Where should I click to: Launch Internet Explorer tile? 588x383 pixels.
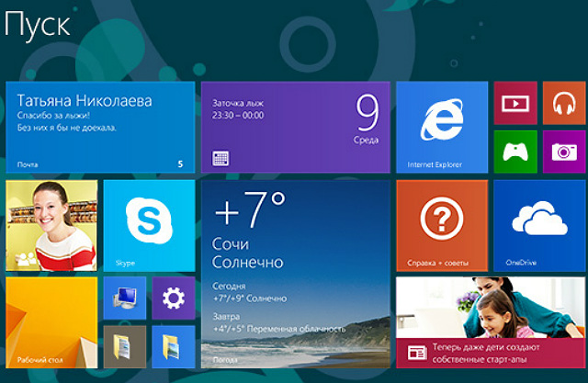(x=442, y=127)
